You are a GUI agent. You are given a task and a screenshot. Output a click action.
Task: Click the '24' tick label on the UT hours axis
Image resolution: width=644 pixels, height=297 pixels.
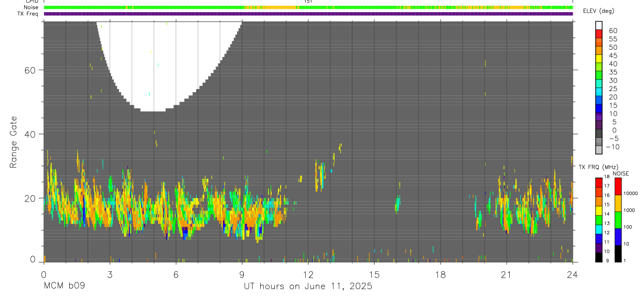[572, 274]
